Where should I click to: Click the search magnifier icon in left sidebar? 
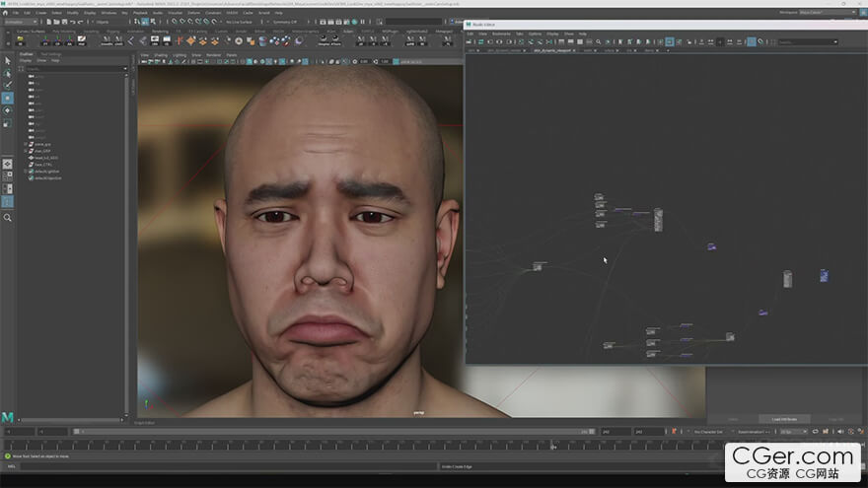point(8,217)
